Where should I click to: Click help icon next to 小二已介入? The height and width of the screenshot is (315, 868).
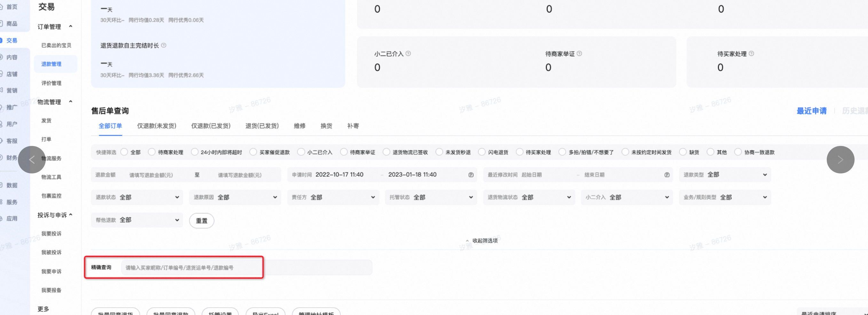(408, 53)
